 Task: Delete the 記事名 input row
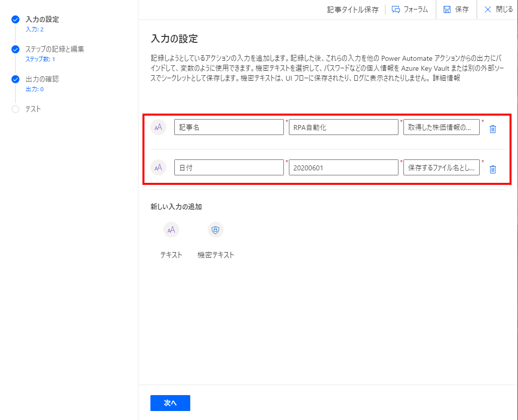pos(493,129)
